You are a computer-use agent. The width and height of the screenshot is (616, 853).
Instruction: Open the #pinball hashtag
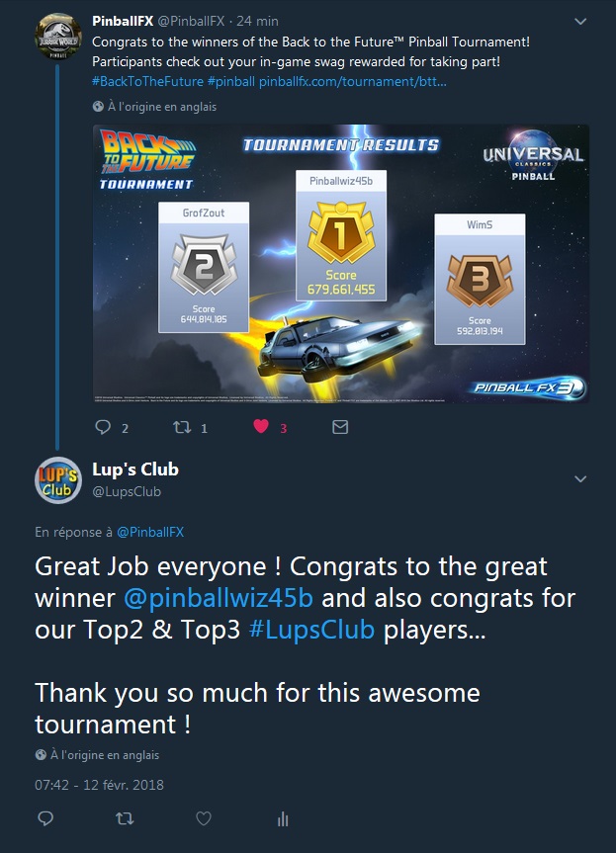click(230, 82)
